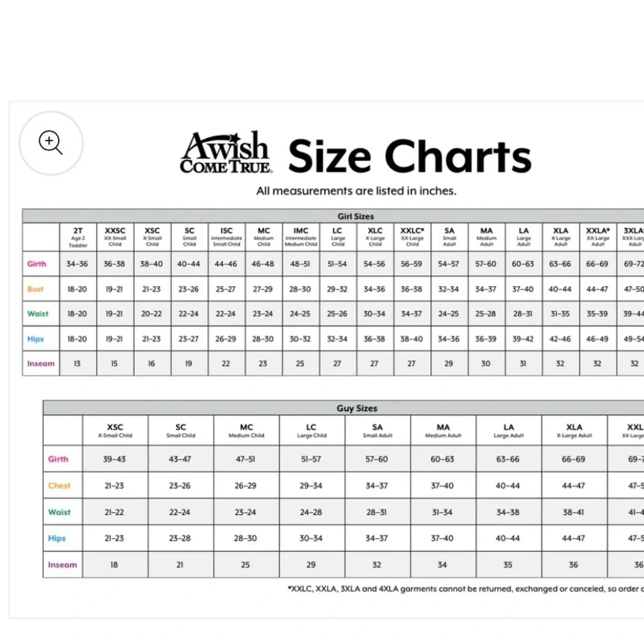Click the XXLC column in Girl Sizes
Image resolution: width=644 pixels, height=644 pixels.
click(412, 238)
